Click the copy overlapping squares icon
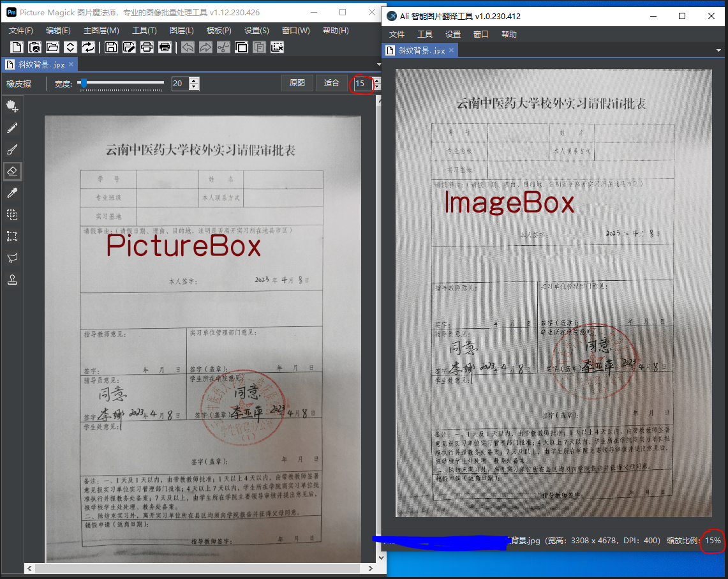Screen dimensions: 728x579 [x=241, y=47]
